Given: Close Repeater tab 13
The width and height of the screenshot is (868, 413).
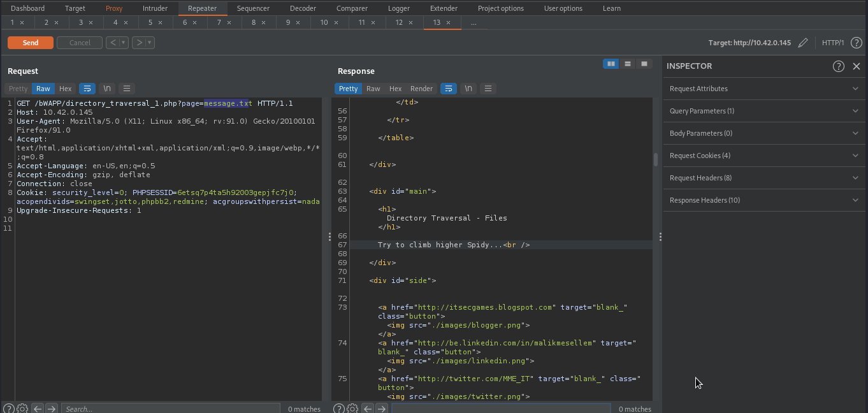Looking at the screenshot, I should (448, 22).
